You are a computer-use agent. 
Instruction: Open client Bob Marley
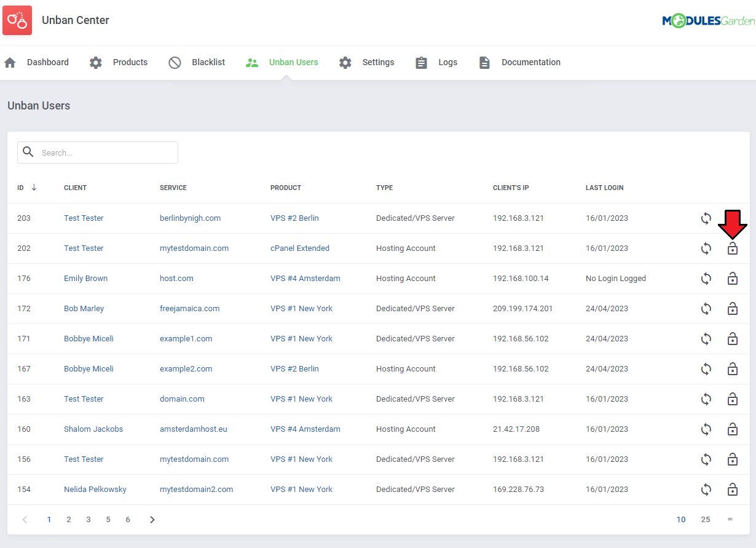click(x=84, y=309)
